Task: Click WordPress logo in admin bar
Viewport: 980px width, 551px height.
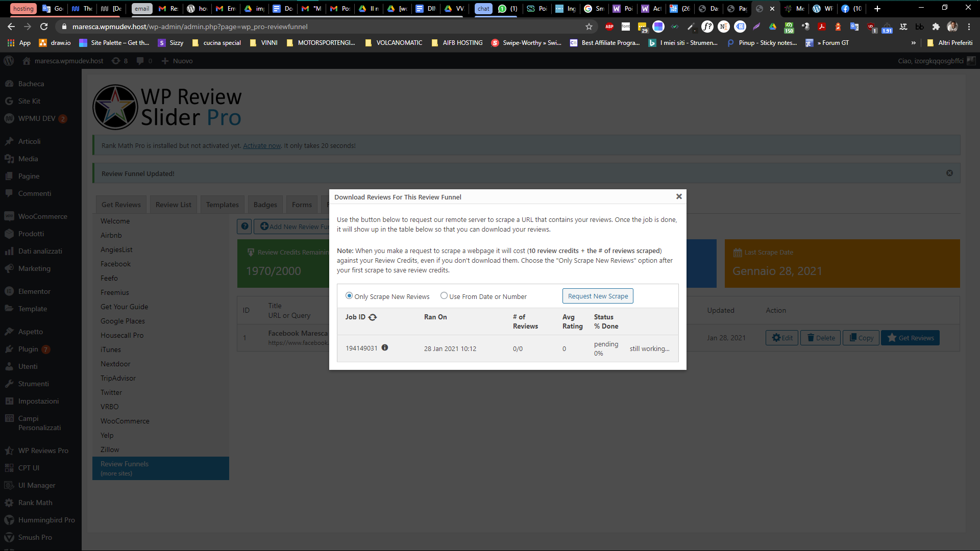Action: [x=9, y=61]
